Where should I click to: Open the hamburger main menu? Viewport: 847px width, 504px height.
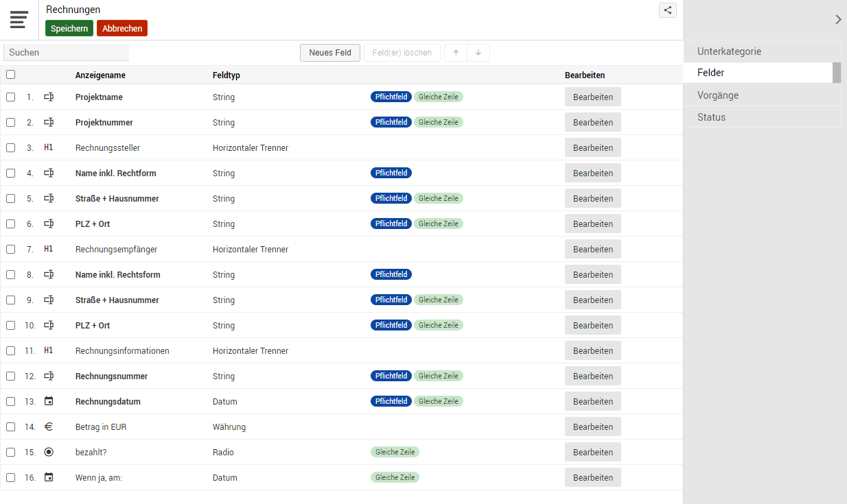19,20
